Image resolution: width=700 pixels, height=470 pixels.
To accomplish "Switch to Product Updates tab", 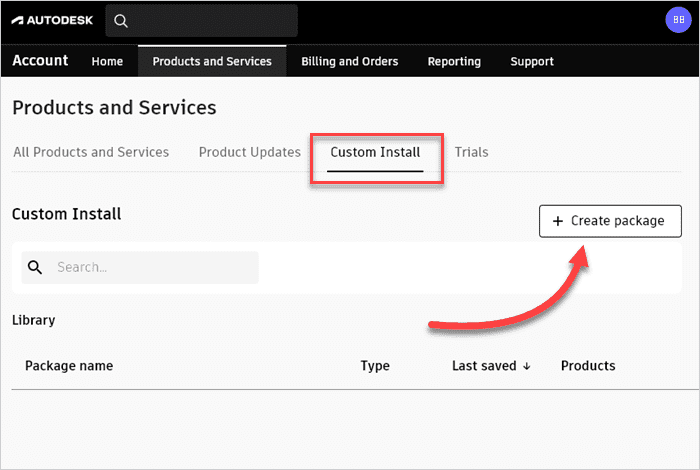I will 250,152.
